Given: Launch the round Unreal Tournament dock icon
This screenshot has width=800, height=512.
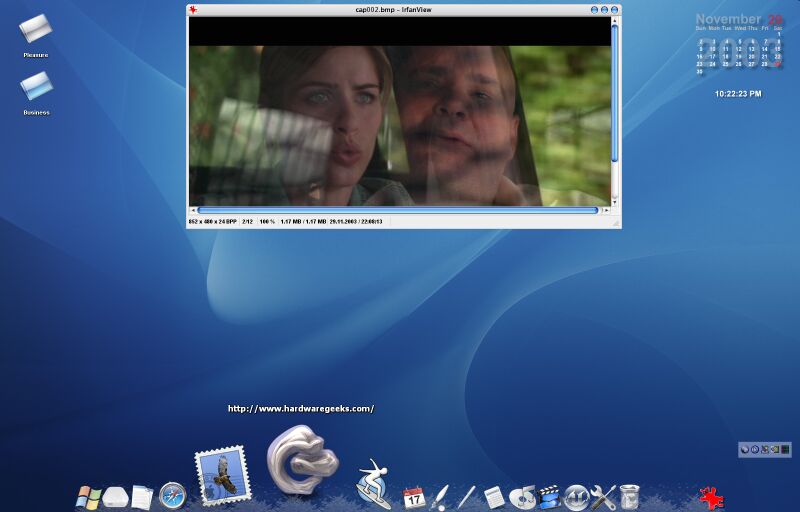Looking at the screenshot, I should [x=577, y=498].
